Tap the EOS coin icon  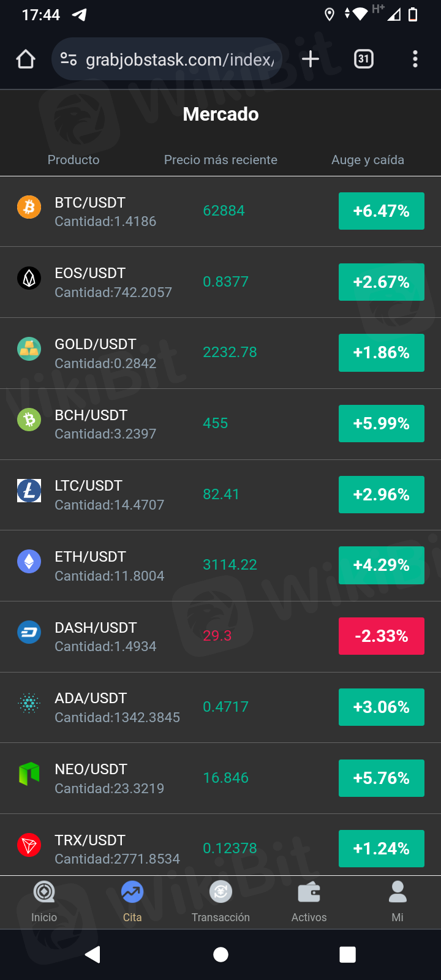(29, 278)
